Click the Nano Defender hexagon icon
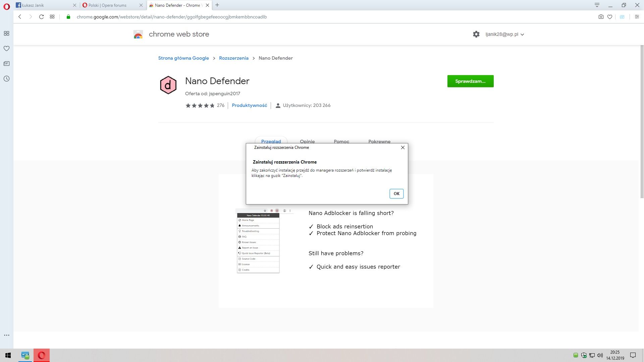 click(x=168, y=85)
